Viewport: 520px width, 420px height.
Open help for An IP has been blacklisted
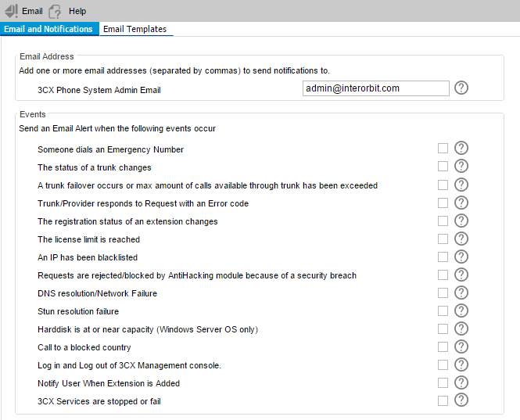[461, 257]
